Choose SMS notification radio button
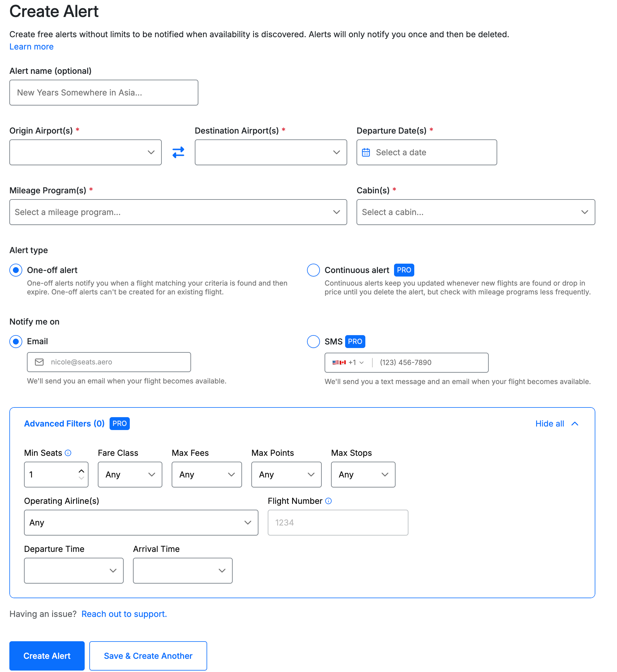617x672 pixels. point(313,342)
